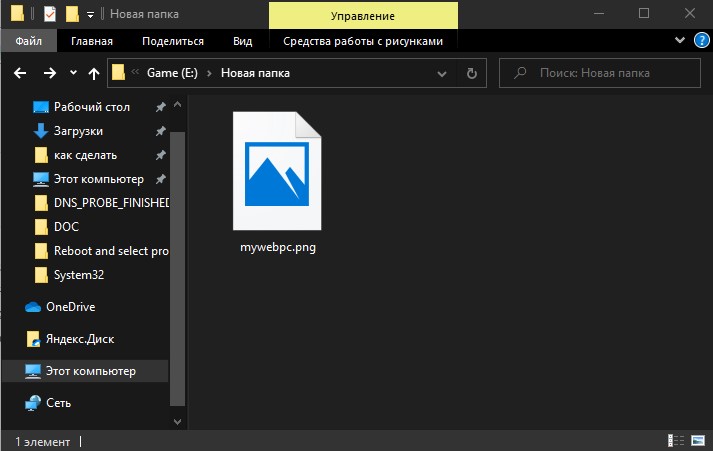Click the Загрузки blue download arrow icon
The image size is (713, 451).
coord(41,131)
